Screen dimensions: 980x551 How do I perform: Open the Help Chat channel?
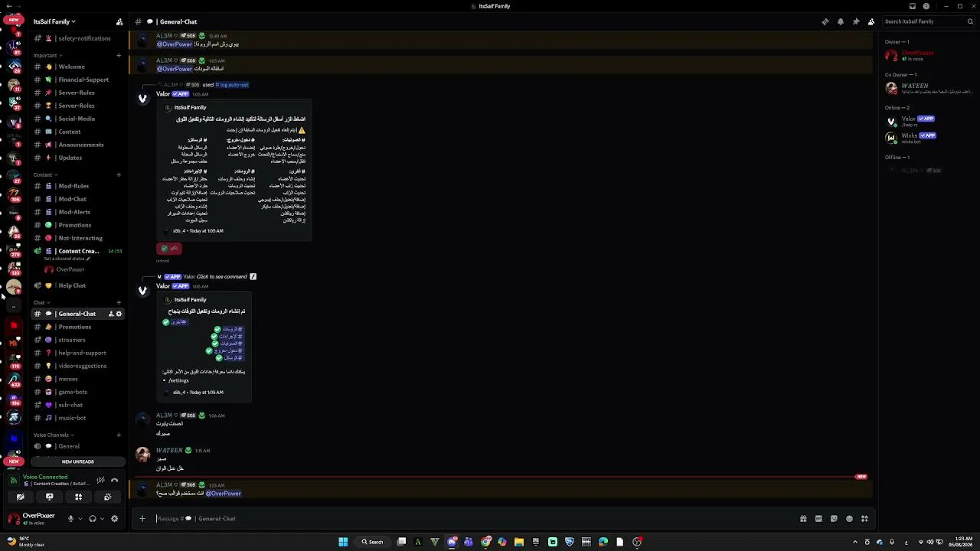77,285
